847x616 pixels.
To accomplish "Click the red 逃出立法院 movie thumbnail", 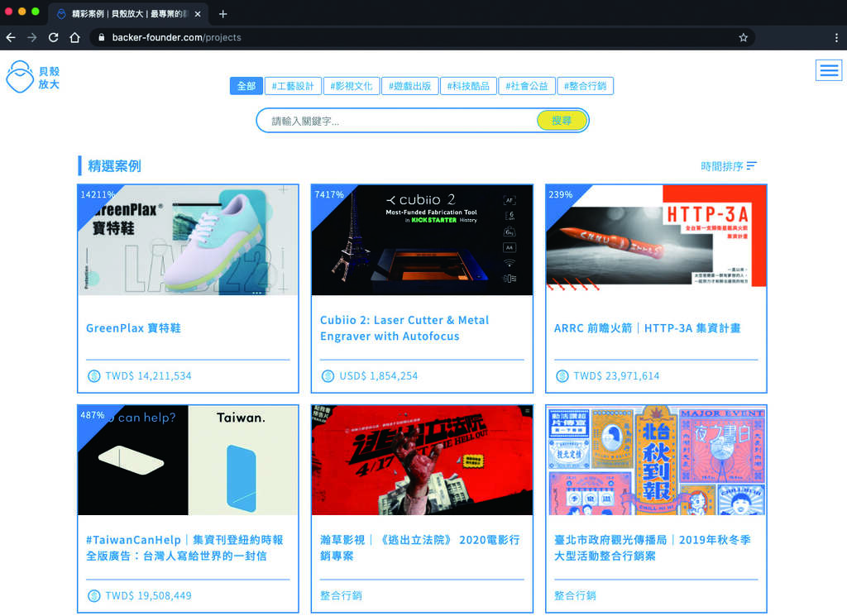I will [x=422, y=460].
